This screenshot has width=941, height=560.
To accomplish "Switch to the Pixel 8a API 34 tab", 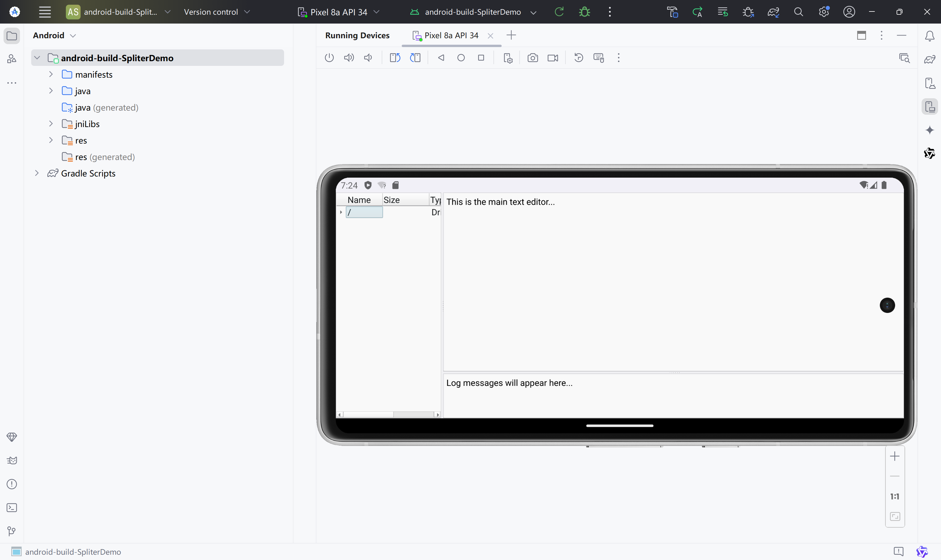I will pyautogui.click(x=451, y=36).
